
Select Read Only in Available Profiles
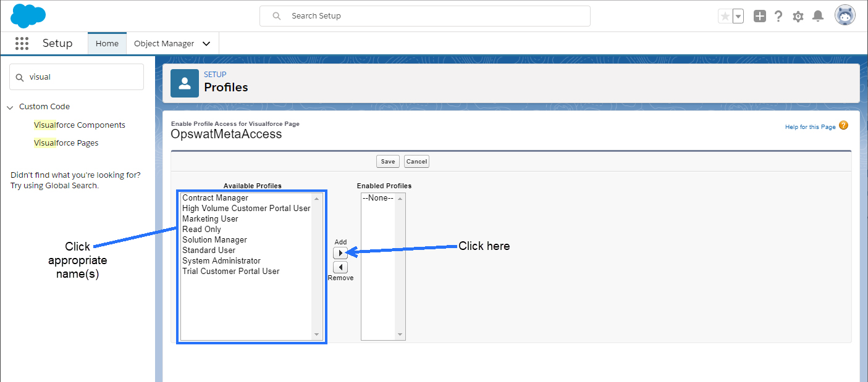[x=246, y=230]
